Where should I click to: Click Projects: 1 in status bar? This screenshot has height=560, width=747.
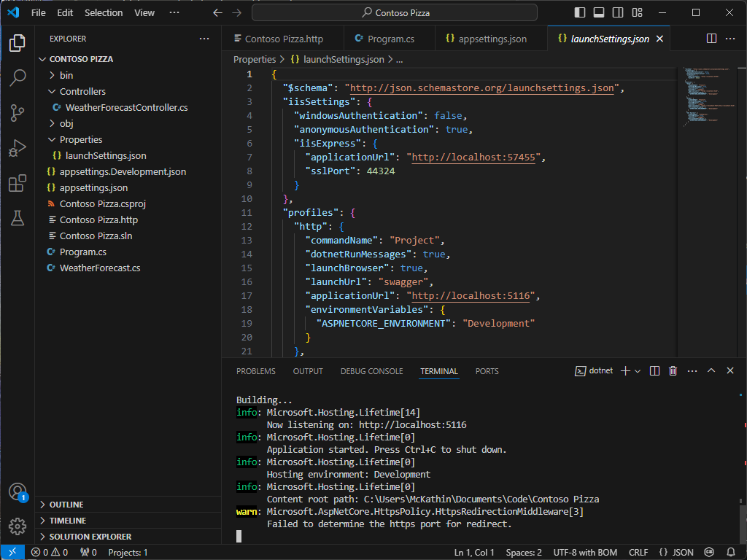point(128,553)
